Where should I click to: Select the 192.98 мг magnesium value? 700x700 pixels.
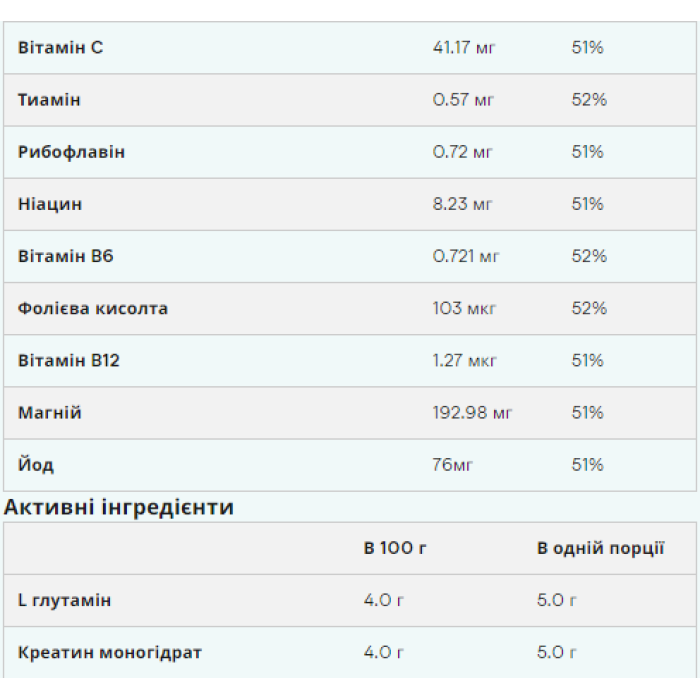pos(473,412)
